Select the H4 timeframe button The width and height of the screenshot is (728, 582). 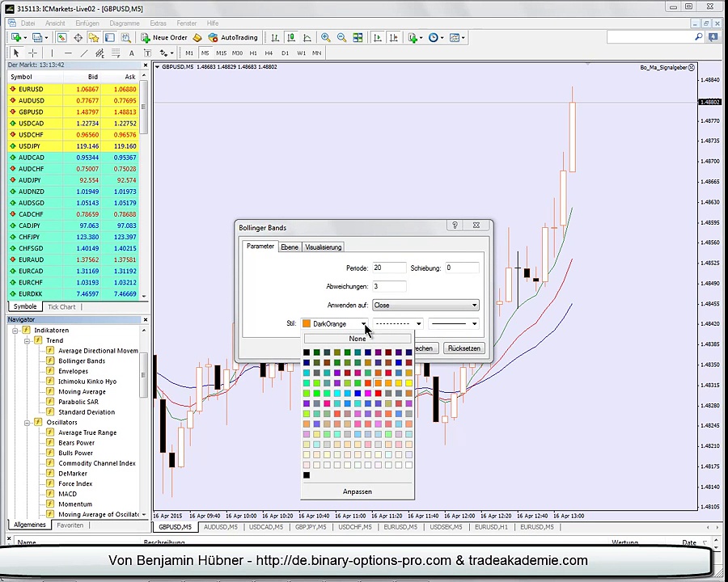click(269, 53)
